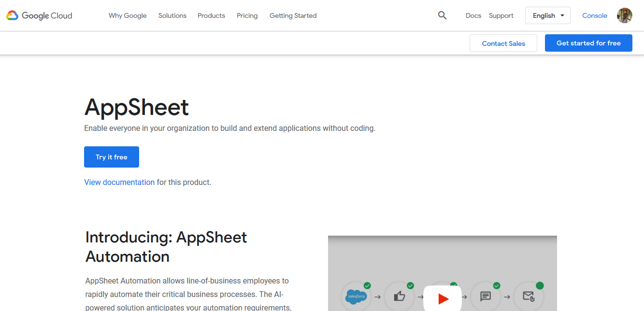Click the email attachment icon in the video
This screenshot has height=311, width=644.
point(529,297)
